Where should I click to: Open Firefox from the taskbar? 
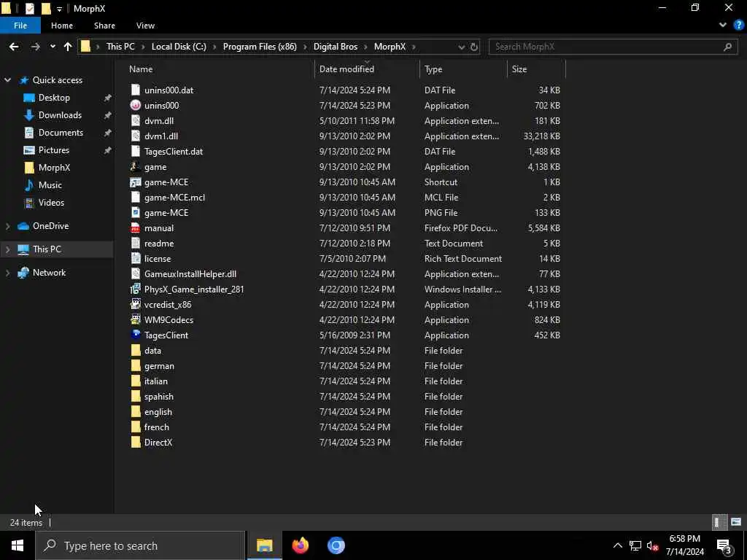pos(300,545)
